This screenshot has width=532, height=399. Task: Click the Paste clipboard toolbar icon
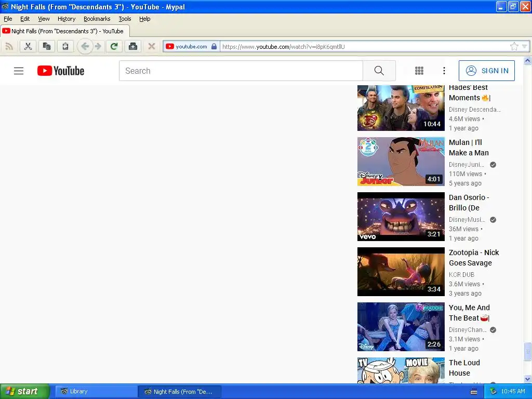65,46
